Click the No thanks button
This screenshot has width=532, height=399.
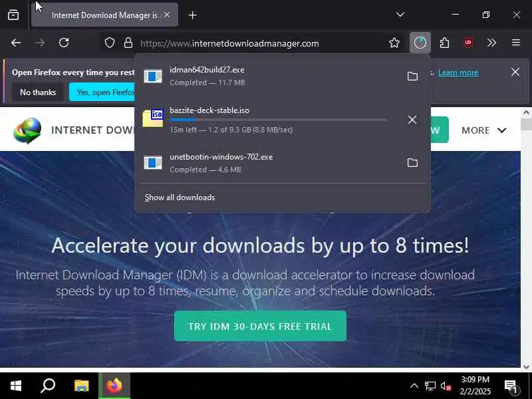(x=38, y=92)
